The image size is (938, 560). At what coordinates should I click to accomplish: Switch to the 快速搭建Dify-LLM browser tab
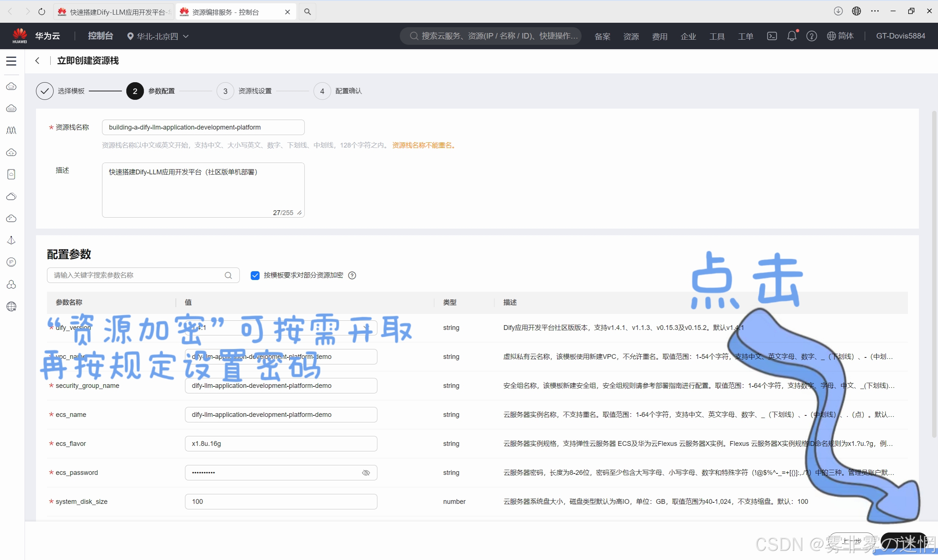pos(113,12)
